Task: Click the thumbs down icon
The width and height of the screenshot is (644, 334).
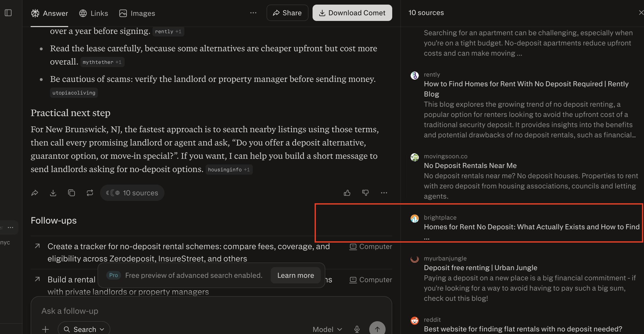Action: (x=365, y=193)
